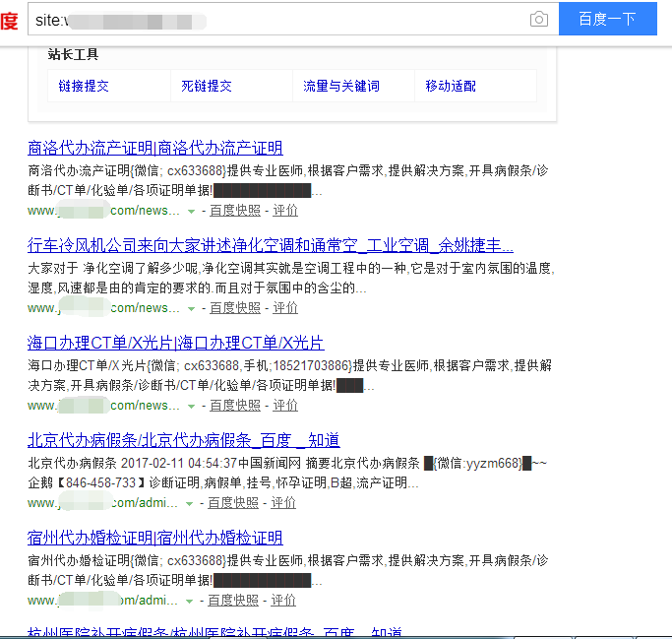View 百度快照 for the 行车冷风机 result
This screenshot has height=639, width=672.
235,308
